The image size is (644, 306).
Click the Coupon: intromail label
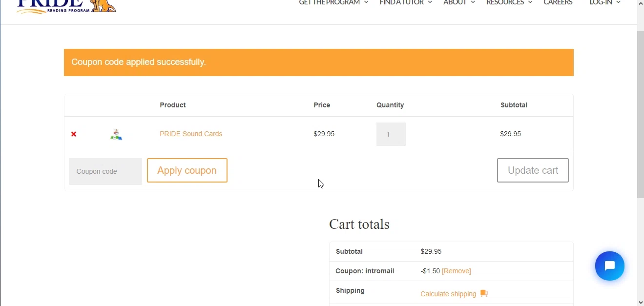(x=365, y=271)
